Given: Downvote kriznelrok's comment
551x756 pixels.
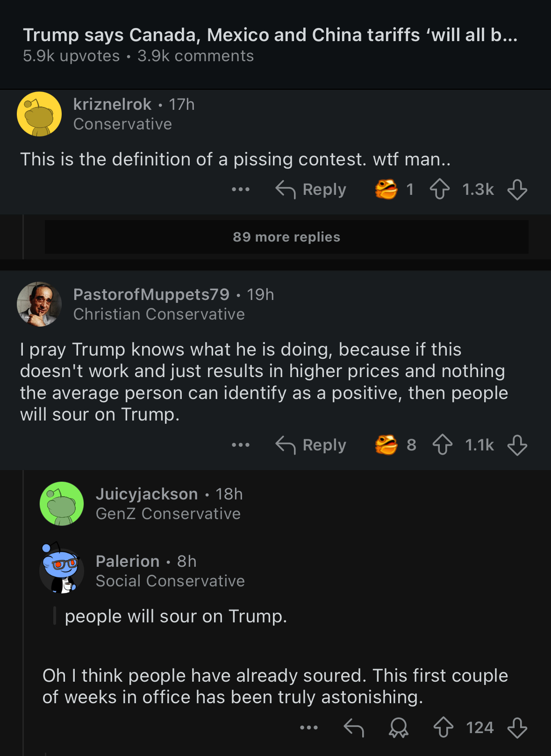Looking at the screenshot, I should click(517, 190).
